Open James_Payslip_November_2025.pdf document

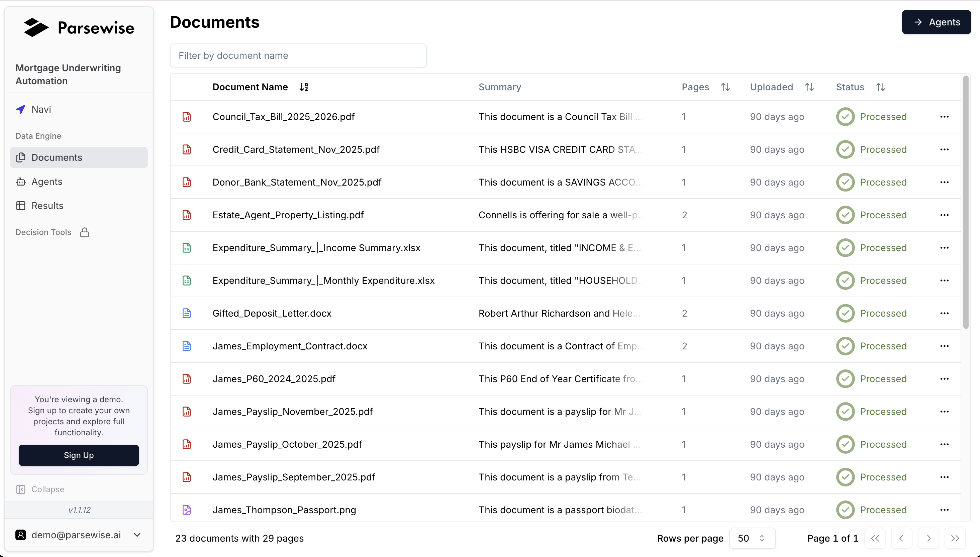pyautogui.click(x=292, y=412)
